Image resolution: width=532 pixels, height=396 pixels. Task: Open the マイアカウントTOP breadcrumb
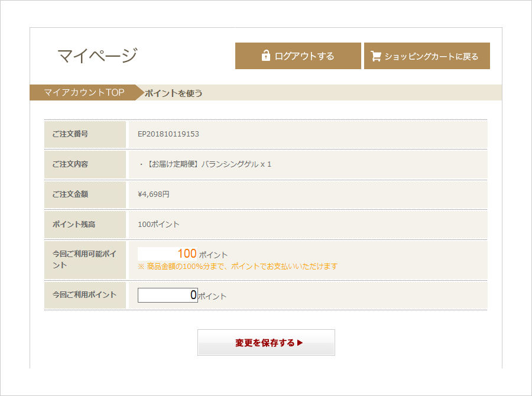point(84,92)
